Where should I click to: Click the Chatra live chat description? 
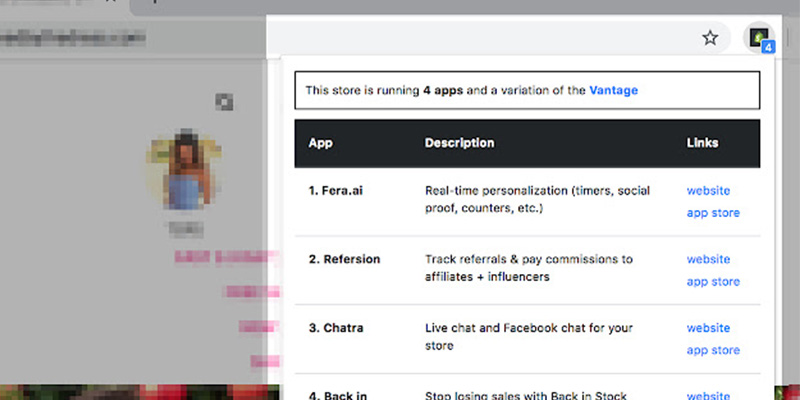(529, 336)
